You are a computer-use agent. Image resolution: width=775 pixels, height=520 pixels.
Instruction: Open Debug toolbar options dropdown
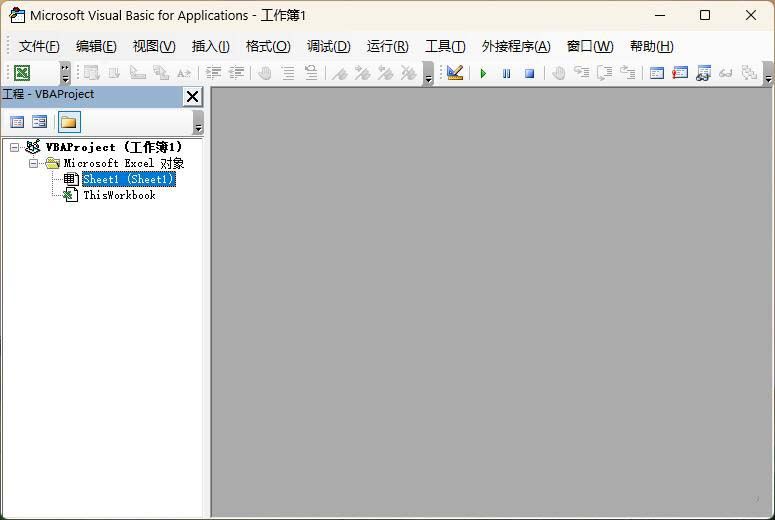pos(768,73)
